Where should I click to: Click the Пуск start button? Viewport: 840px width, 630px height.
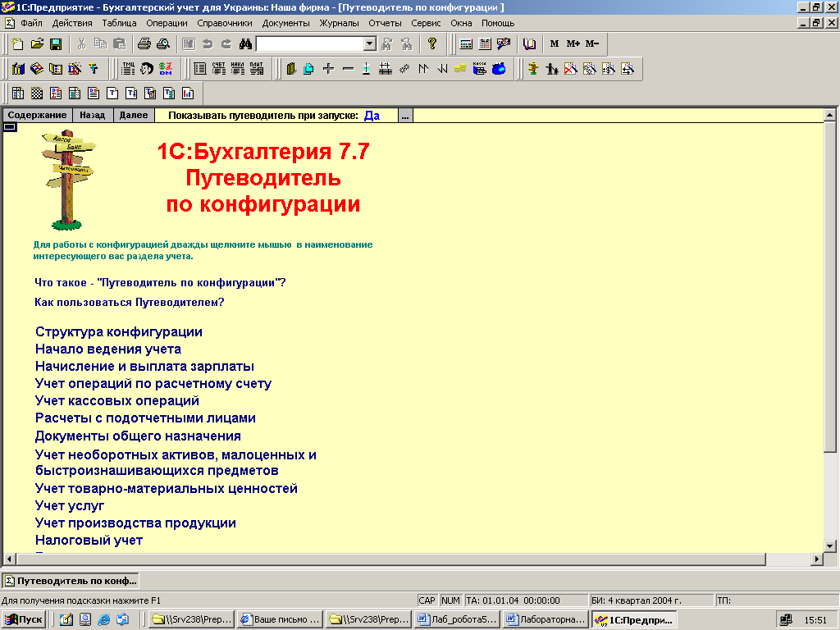tap(22, 620)
